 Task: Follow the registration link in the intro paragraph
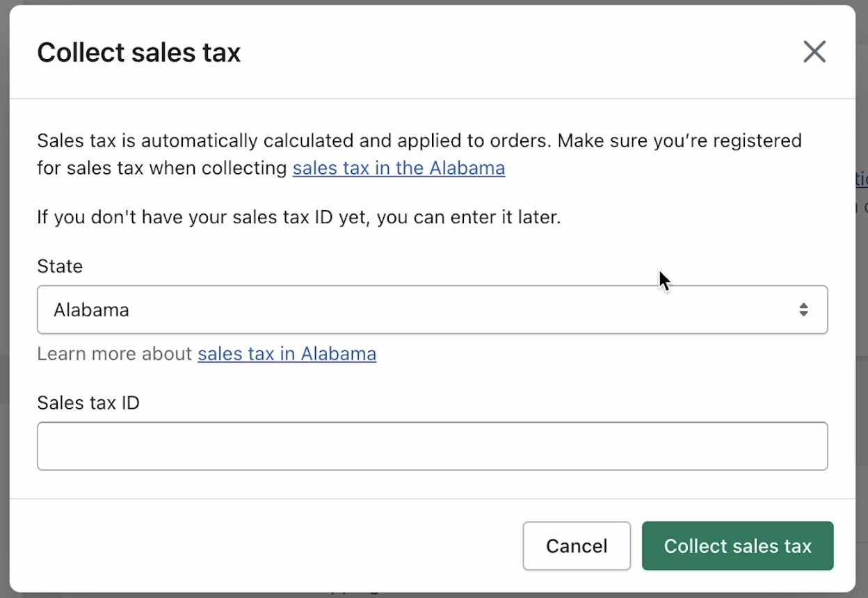[398, 168]
